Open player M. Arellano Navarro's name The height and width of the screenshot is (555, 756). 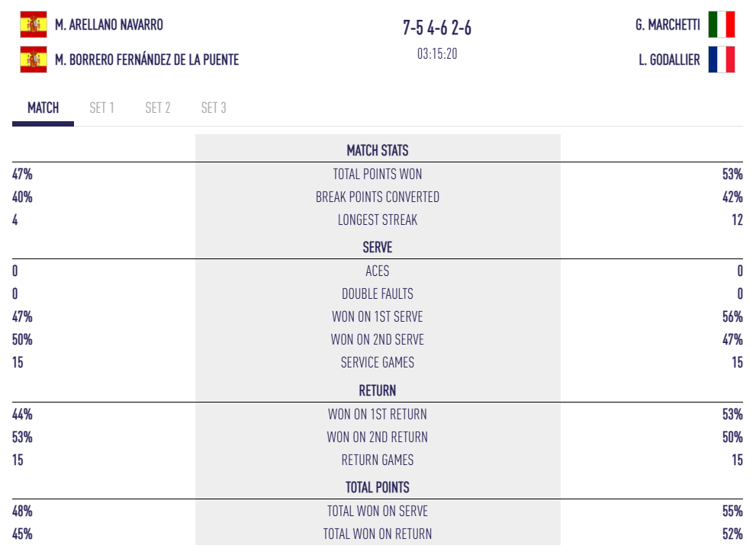coord(109,25)
